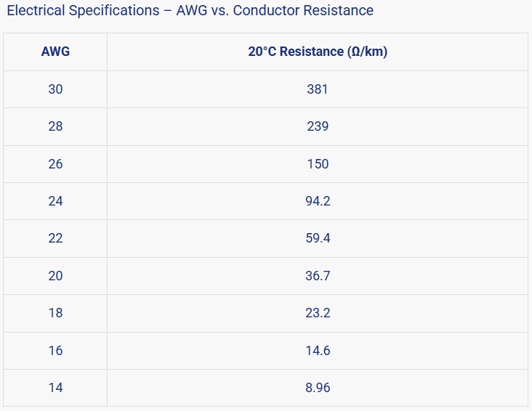
Task: Select the 59.4 resistance value
Action: click(x=318, y=238)
